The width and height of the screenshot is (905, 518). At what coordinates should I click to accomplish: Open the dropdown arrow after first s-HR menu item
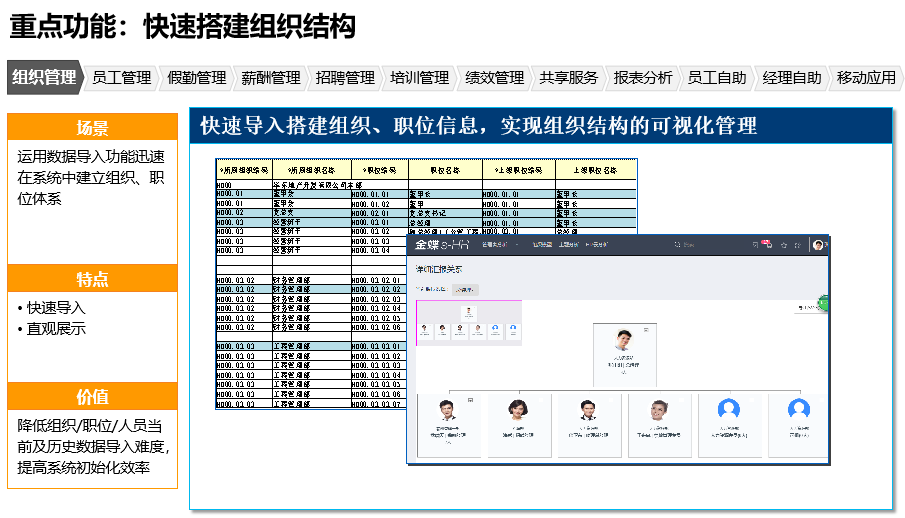517,245
